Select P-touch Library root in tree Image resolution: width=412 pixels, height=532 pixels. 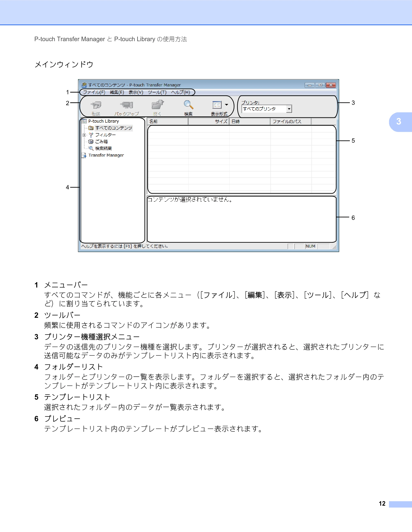point(104,121)
